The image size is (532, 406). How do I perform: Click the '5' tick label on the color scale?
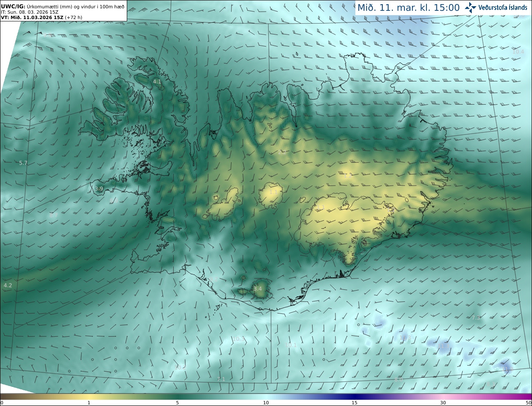pyautogui.click(x=177, y=403)
